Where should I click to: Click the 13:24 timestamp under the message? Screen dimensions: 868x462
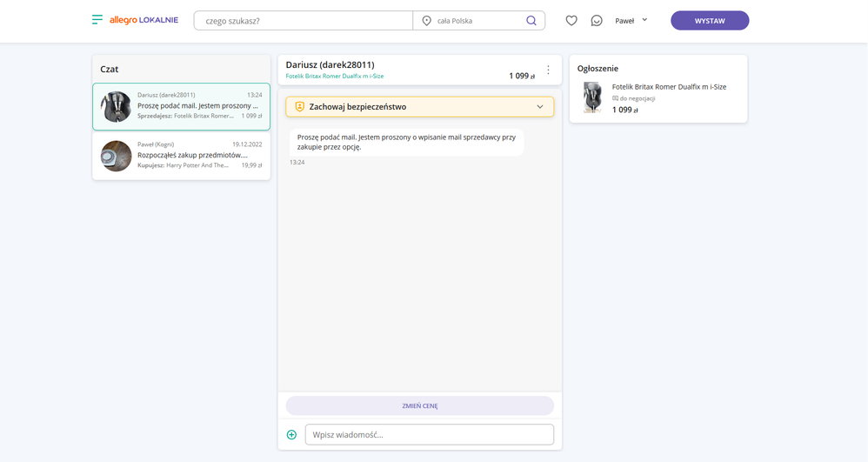click(297, 163)
